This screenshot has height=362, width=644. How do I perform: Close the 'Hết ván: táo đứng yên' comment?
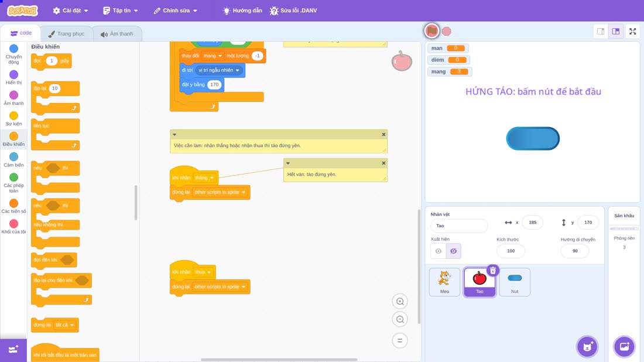(383, 163)
